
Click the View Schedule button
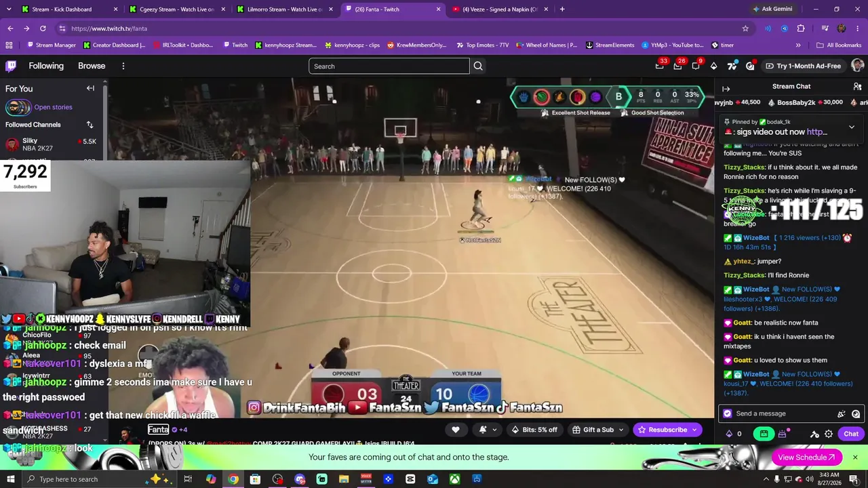pyautogui.click(x=806, y=457)
